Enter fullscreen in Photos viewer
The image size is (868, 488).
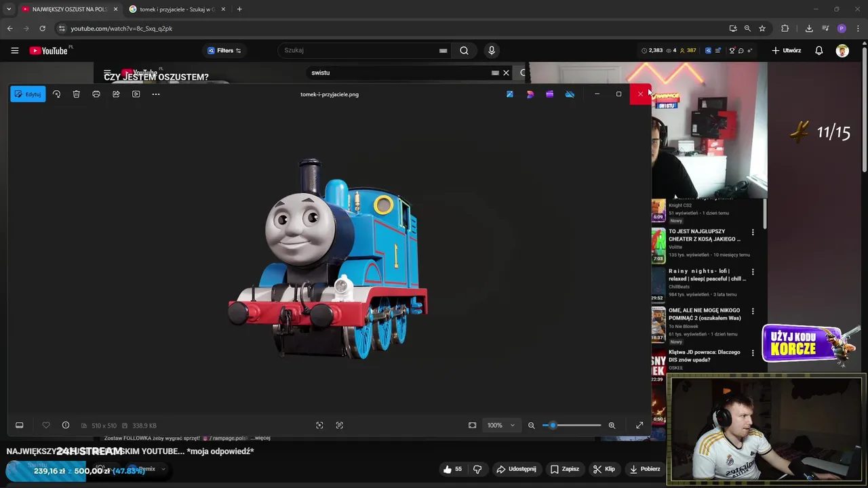coord(639,426)
